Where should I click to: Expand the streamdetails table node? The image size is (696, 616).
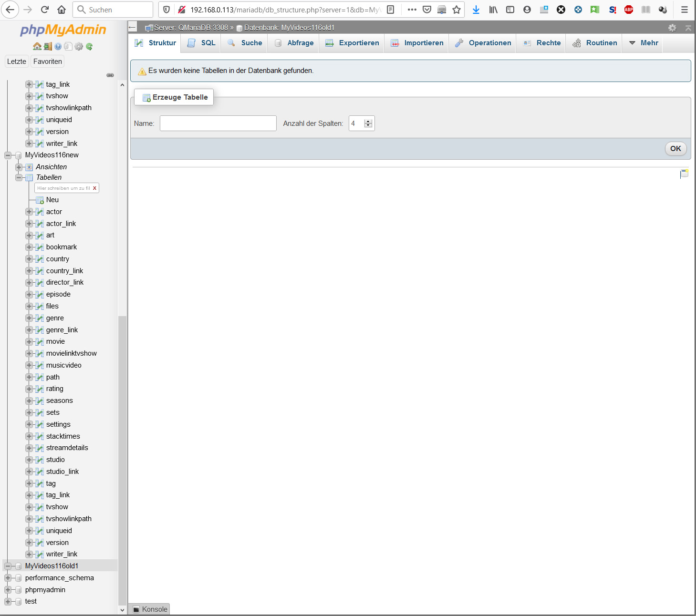(x=29, y=448)
